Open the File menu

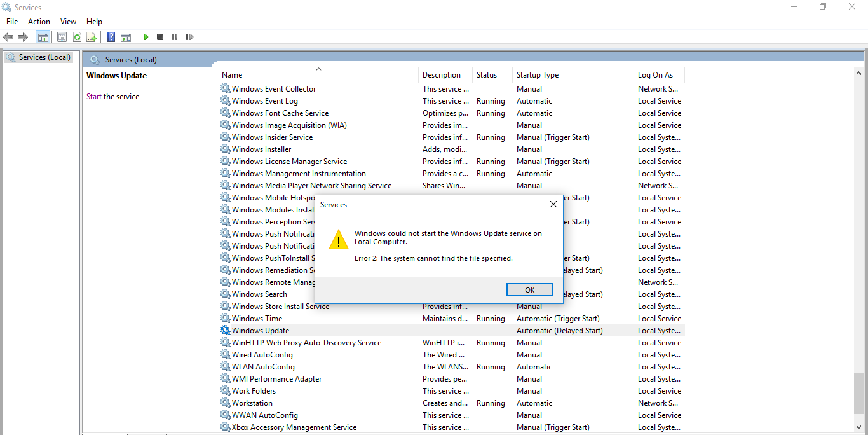tap(12, 22)
